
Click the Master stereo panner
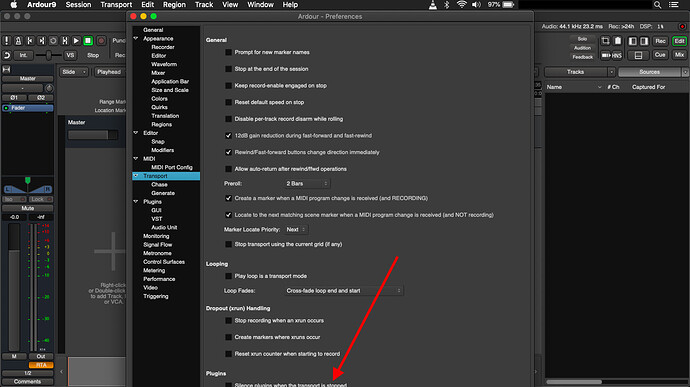pos(28,186)
